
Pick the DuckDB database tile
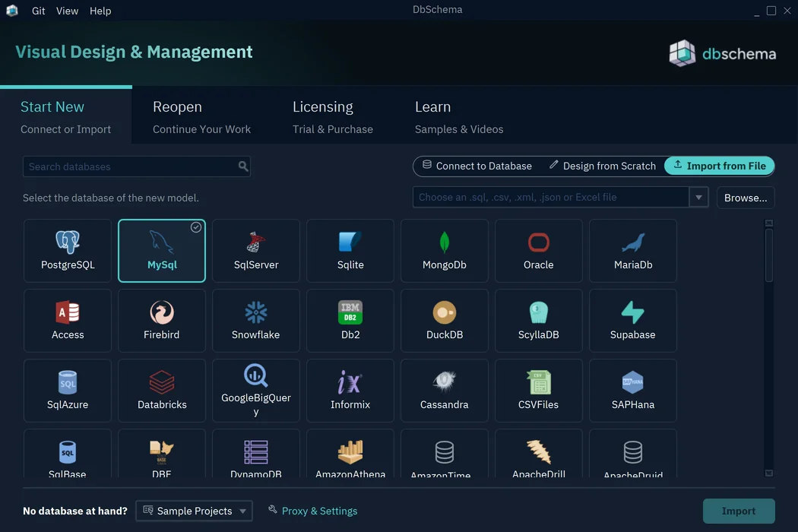click(445, 321)
